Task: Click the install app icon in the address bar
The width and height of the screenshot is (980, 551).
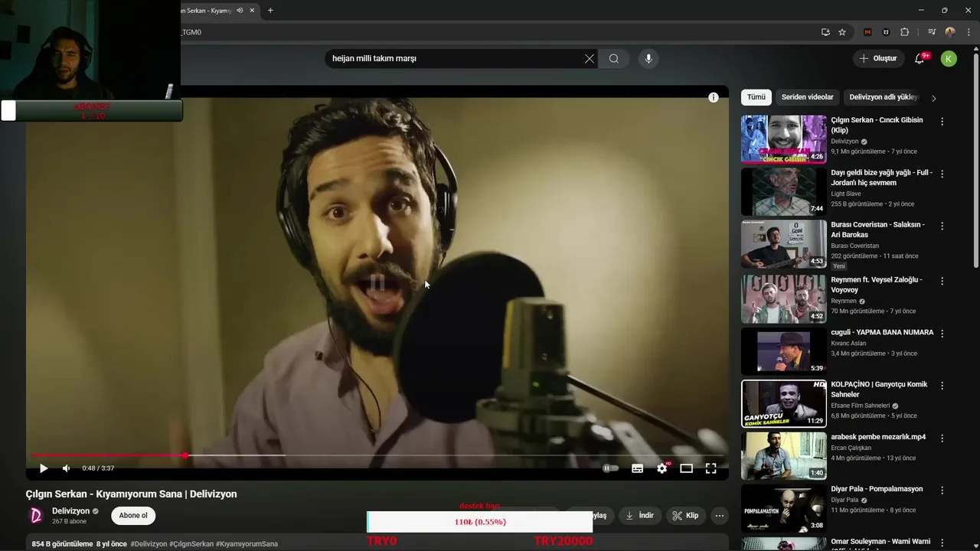Action: pos(825,32)
